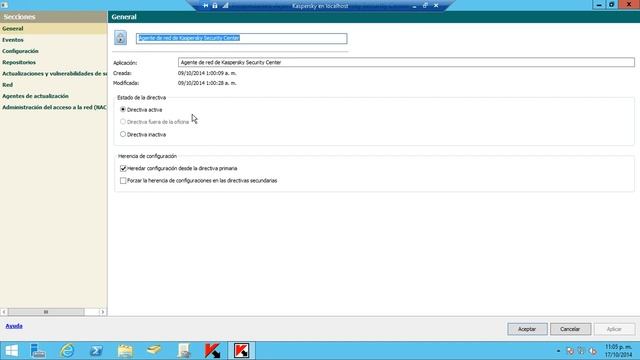640x360 pixels.
Task: Click the Creada date value
Action: [207, 73]
